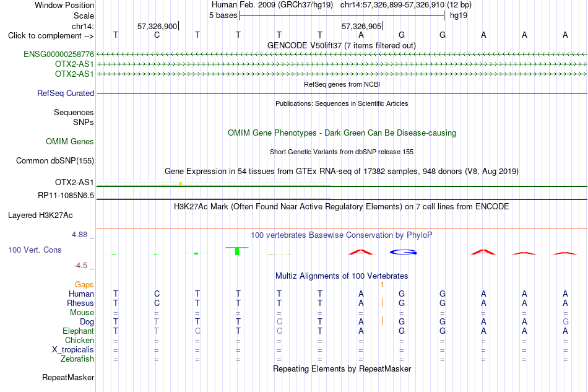Select the chr14: base position label

[x=83, y=26]
